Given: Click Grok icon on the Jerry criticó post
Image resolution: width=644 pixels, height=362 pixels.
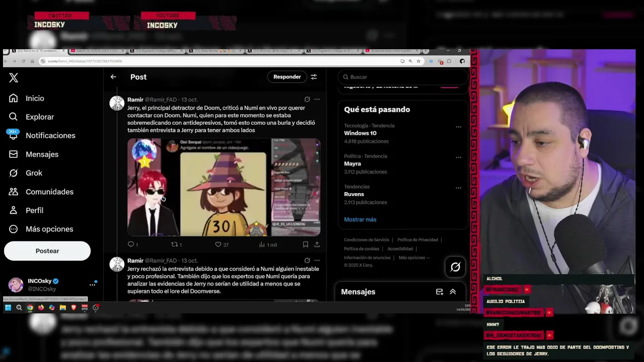Looking at the screenshot, I should 307,100.
